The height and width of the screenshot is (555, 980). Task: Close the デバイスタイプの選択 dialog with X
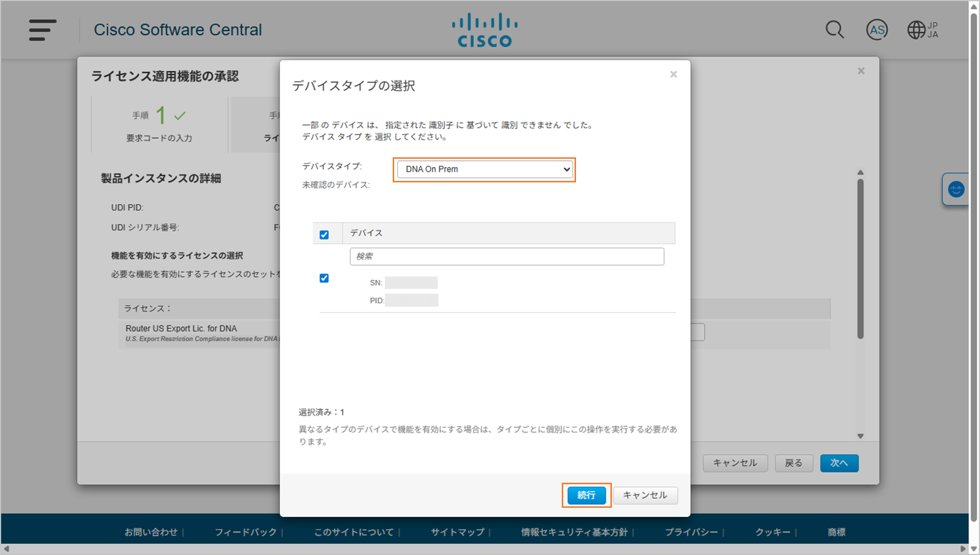tap(673, 74)
